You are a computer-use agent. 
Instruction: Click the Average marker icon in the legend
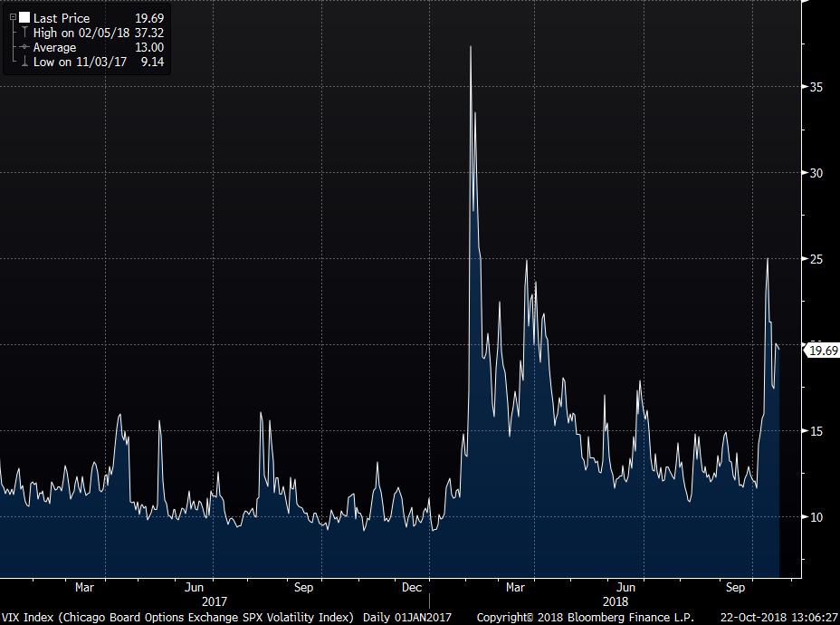24,47
